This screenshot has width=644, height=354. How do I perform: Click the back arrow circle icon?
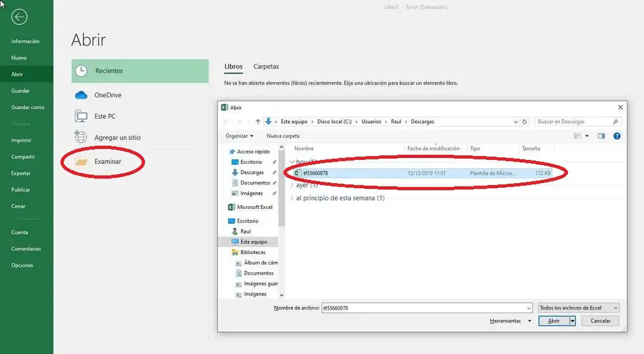[x=19, y=17]
